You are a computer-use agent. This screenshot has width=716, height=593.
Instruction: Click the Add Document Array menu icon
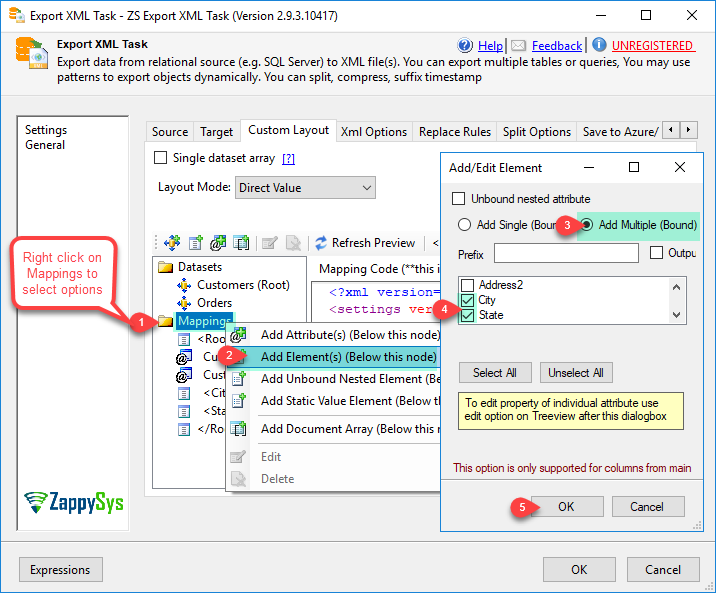coord(238,429)
